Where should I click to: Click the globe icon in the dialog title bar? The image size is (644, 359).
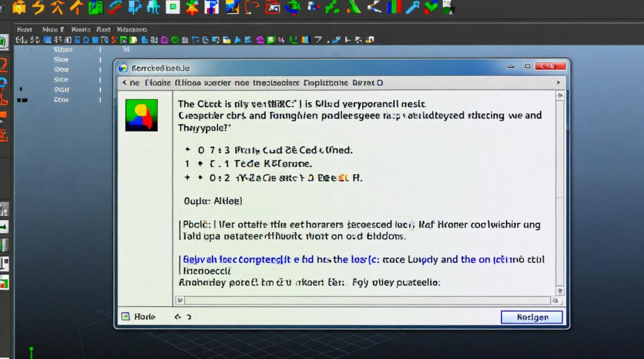pyautogui.click(x=123, y=68)
